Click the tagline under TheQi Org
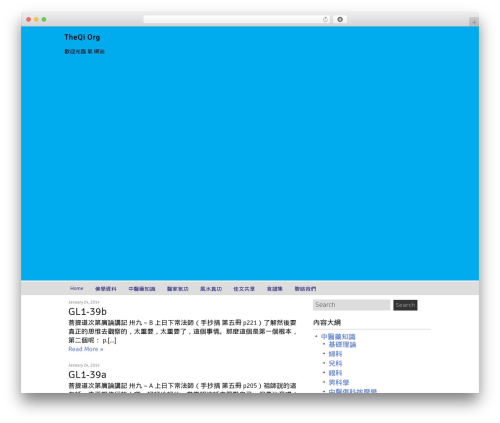Viewport: 500px width, 423px height. [84, 51]
